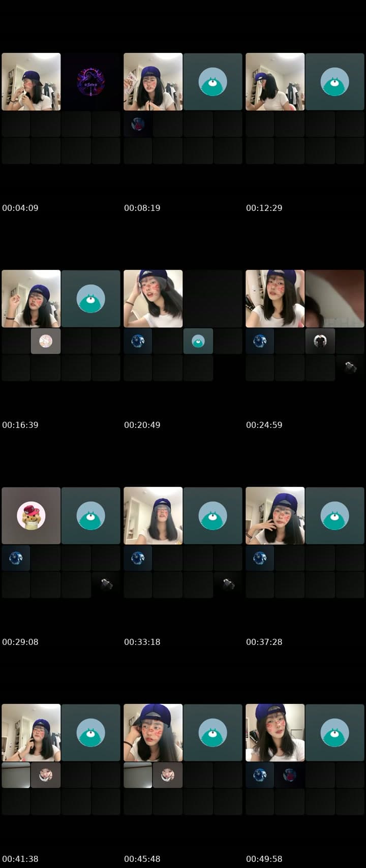This screenshot has height=868, width=366.
Task: Click the timestamp 00:08:19
Action: (x=142, y=208)
